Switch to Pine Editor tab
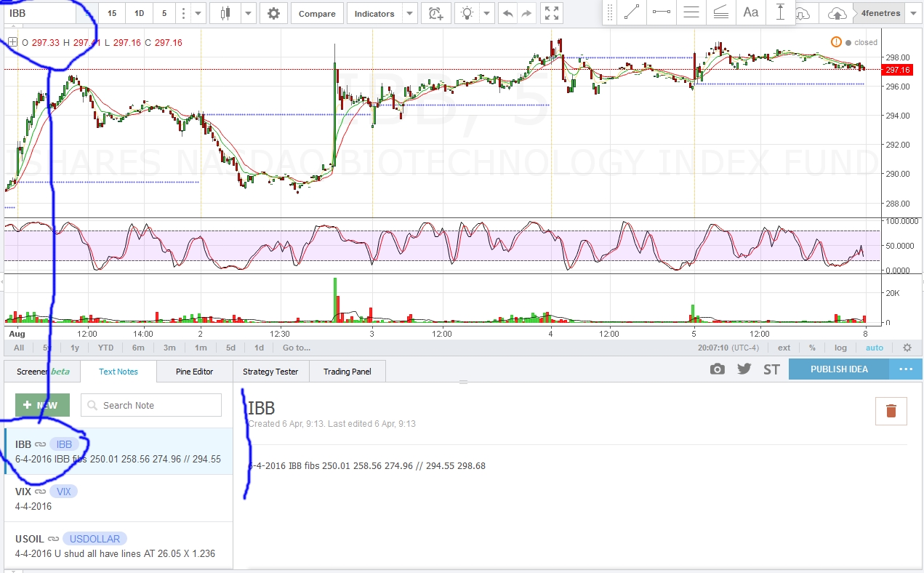Screen dimensions: 924x573 point(195,372)
